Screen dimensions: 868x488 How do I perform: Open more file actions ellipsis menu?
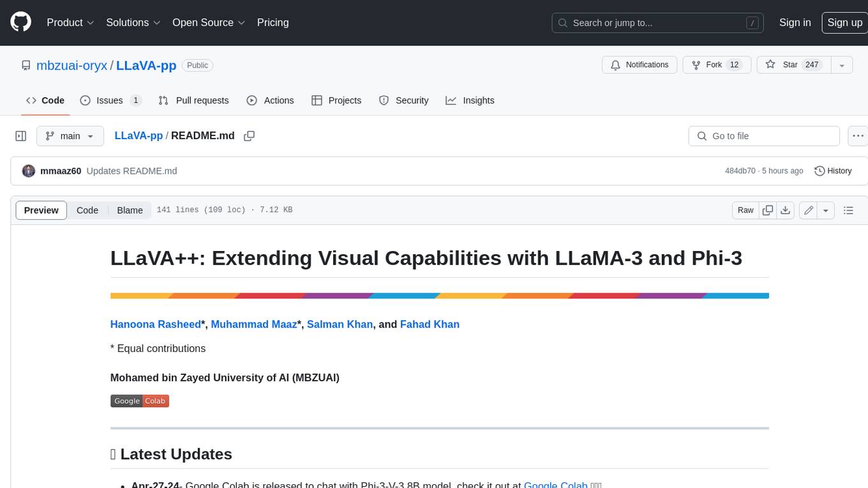point(858,136)
